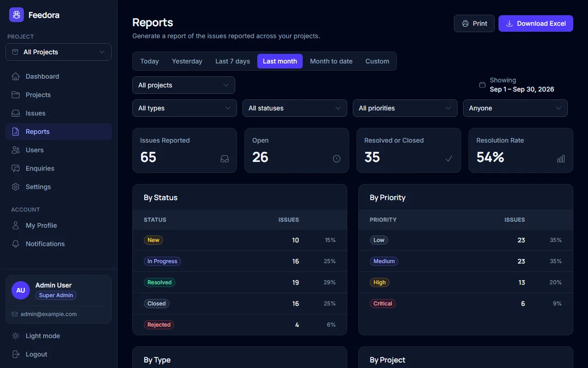Screen dimensions: 588x368
Task: Click Download Excel button
Action: coord(536,23)
